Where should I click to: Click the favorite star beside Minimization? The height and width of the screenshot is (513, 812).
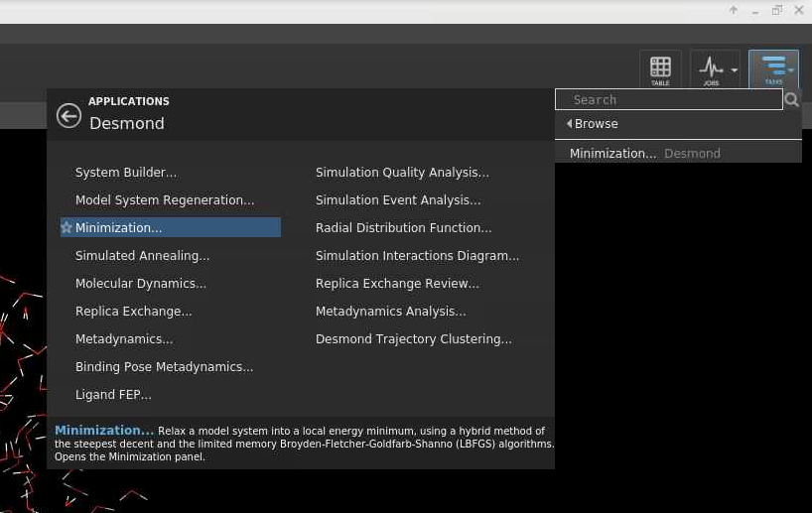(x=67, y=227)
